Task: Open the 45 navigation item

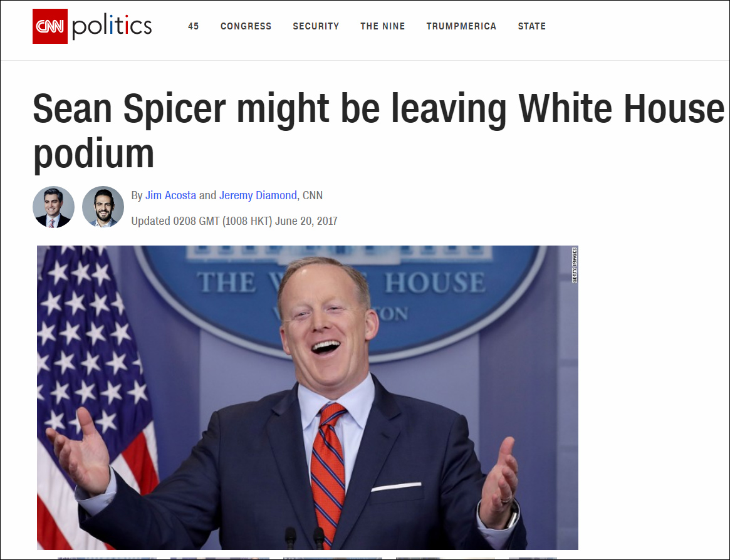Action: [193, 26]
